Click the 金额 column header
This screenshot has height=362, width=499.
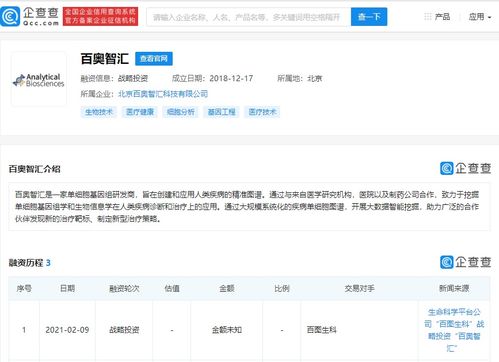coord(227,288)
